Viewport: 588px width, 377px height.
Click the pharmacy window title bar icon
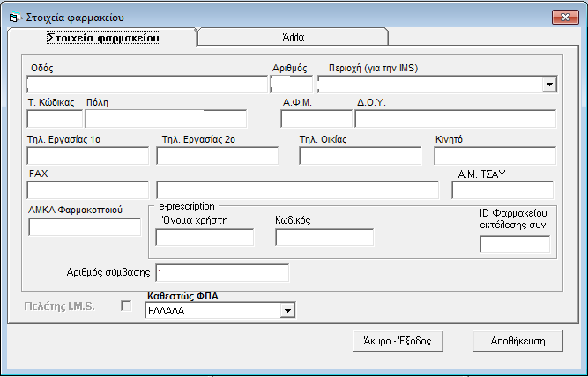[13, 18]
